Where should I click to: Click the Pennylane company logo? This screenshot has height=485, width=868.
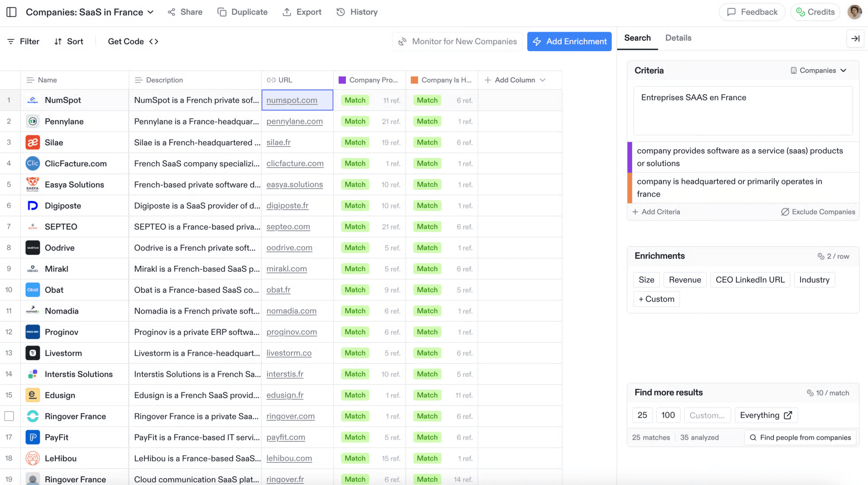33,121
